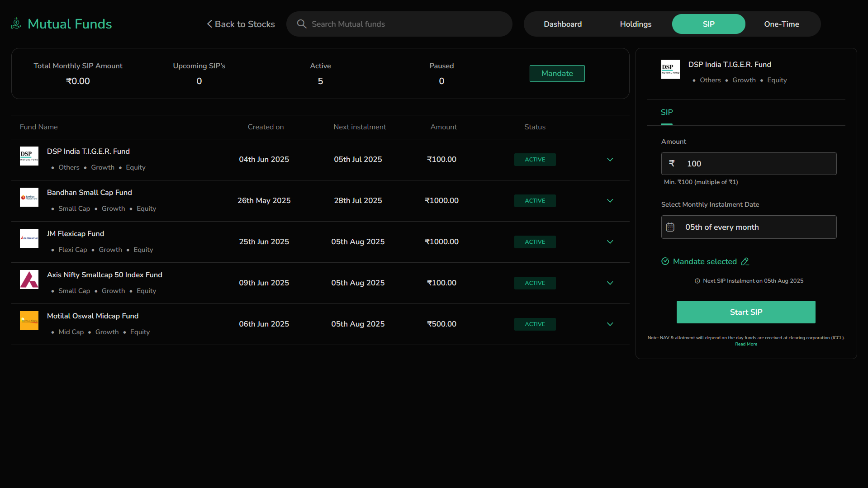Click the Created on column header

(x=266, y=127)
